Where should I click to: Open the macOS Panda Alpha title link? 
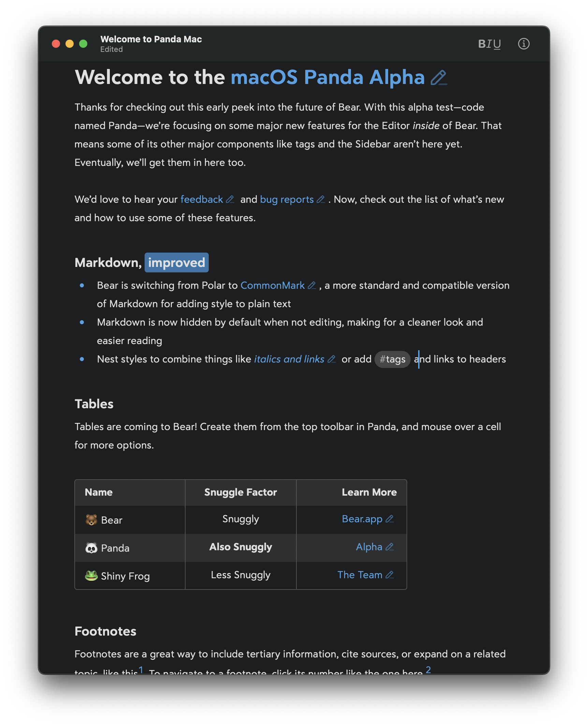click(327, 77)
